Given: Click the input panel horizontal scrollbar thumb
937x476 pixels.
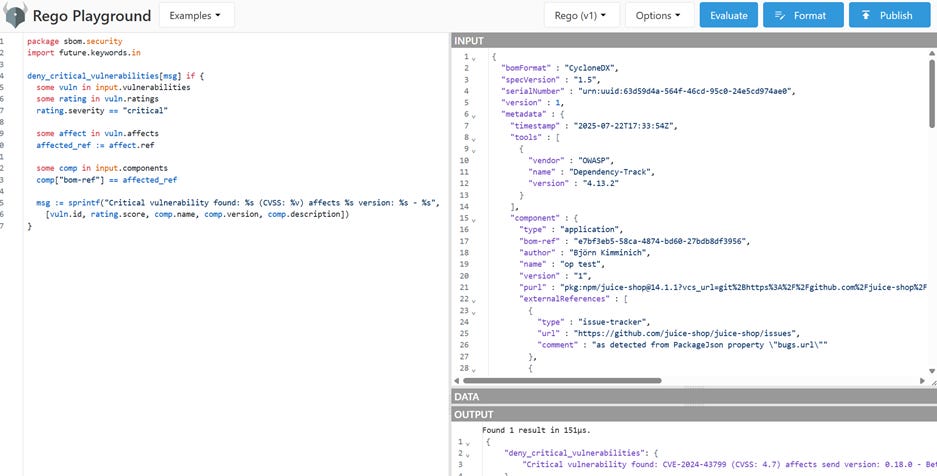Looking at the screenshot, I should click(x=562, y=380).
